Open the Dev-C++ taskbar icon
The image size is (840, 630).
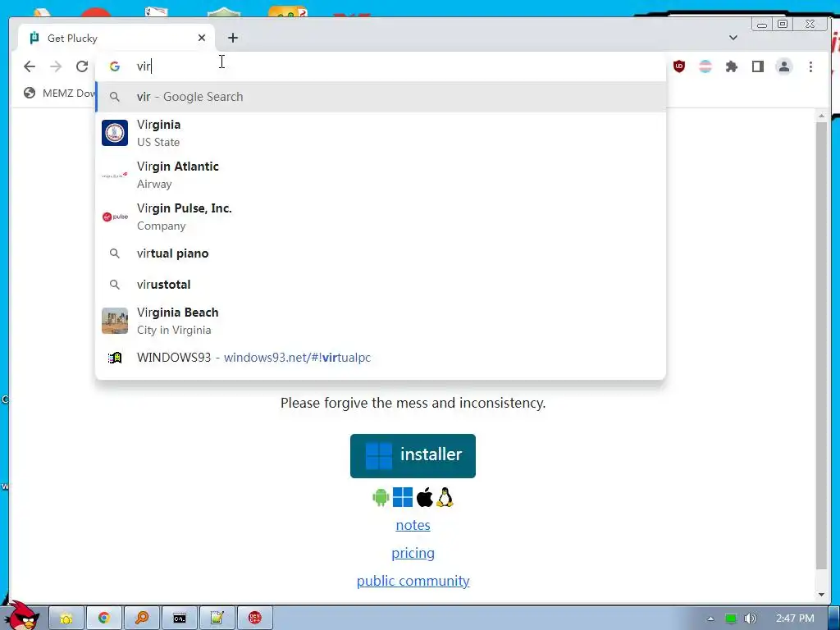(x=254, y=619)
